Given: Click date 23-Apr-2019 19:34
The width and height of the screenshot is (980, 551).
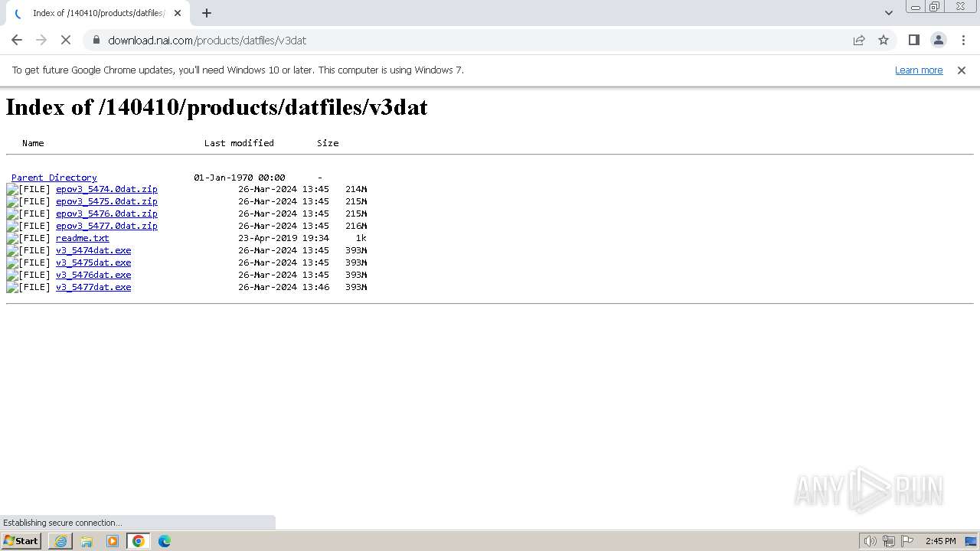Looking at the screenshot, I should [284, 238].
